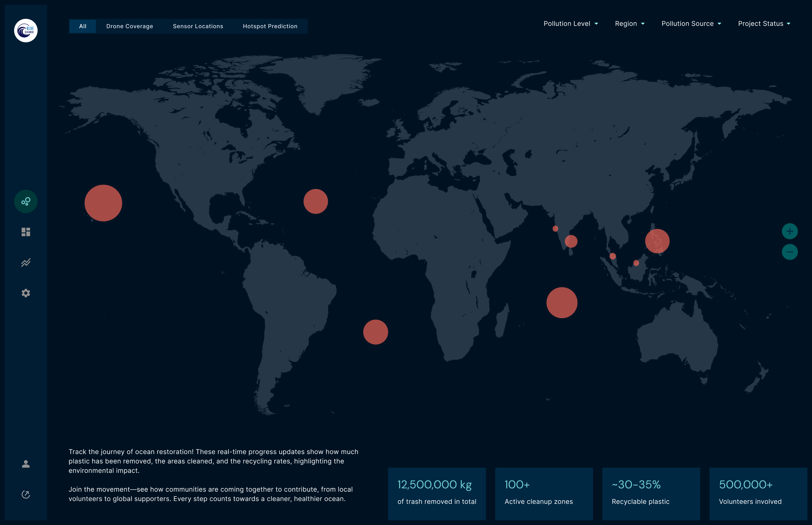Click the circular arrow icon at sidebar bottom
Viewport: 812px width, 525px height.
26,494
